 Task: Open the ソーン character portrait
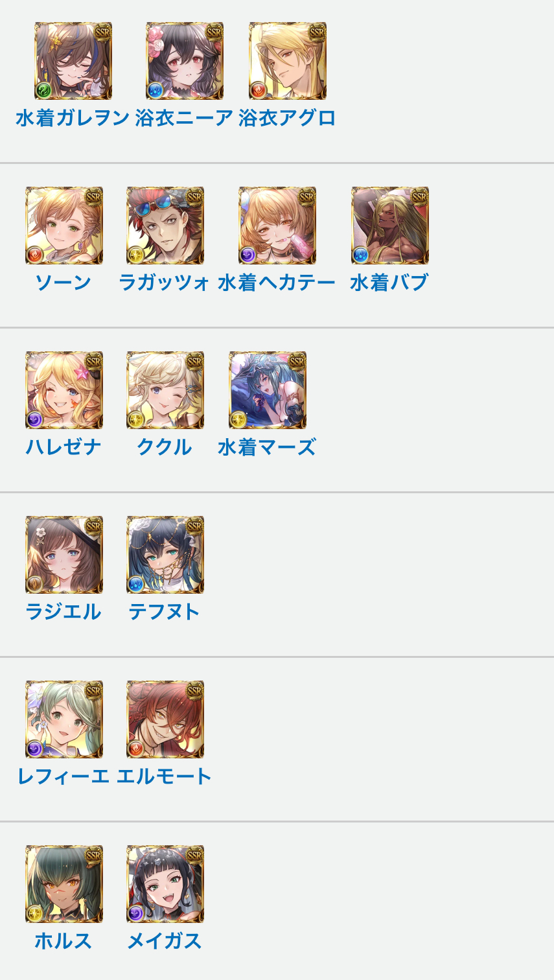click(64, 226)
